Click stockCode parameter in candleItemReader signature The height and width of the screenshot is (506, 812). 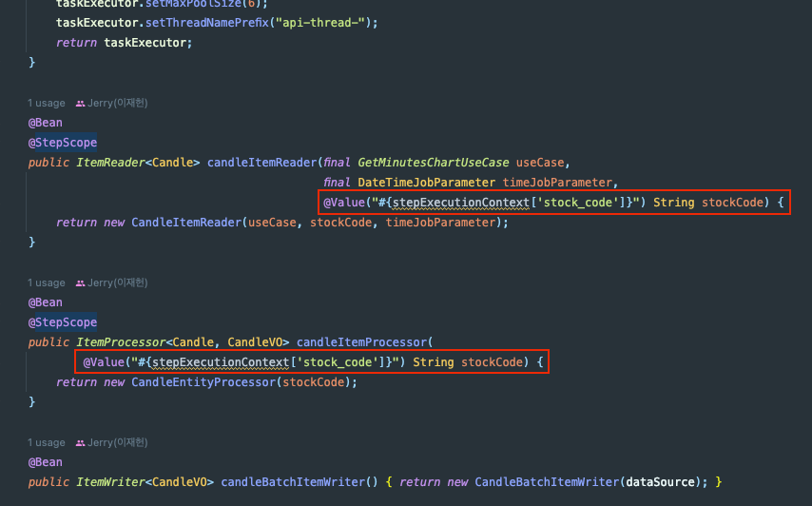[x=732, y=203]
